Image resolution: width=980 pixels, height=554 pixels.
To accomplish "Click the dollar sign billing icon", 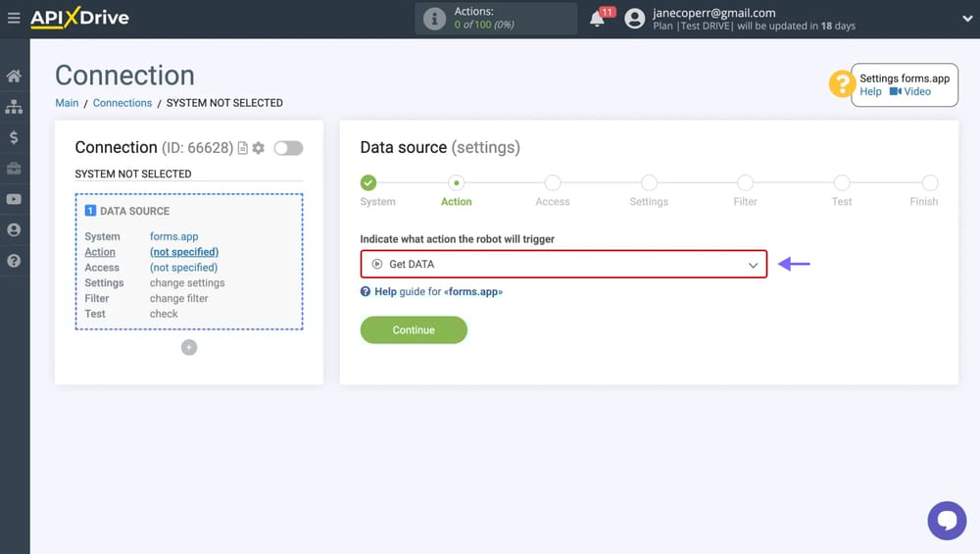I will pos(14,138).
